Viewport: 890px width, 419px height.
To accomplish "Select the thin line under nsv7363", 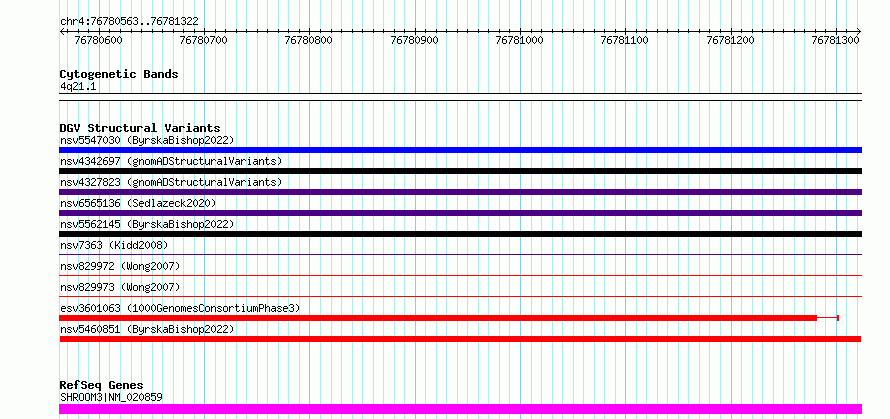I will (x=460, y=255).
